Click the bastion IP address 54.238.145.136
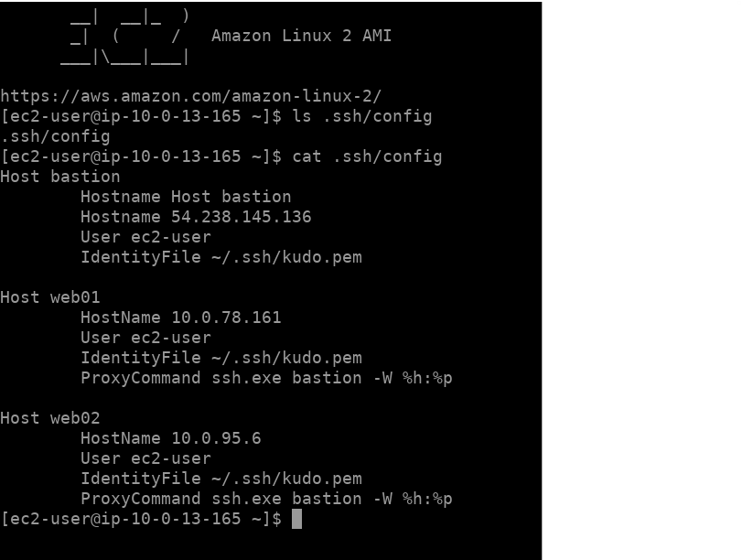 tap(242, 217)
